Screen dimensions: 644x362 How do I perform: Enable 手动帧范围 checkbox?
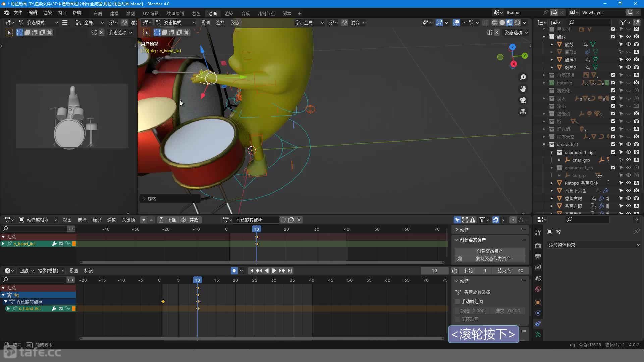pos(457,302)
